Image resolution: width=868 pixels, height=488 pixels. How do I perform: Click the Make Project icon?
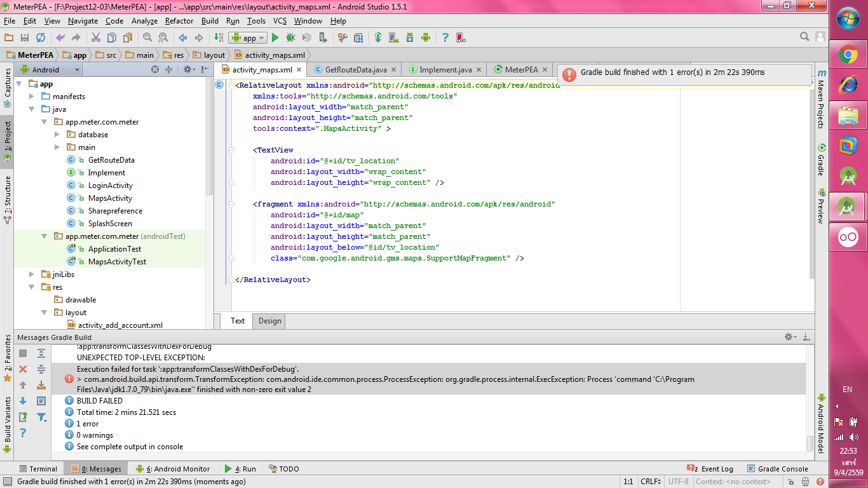219,38
